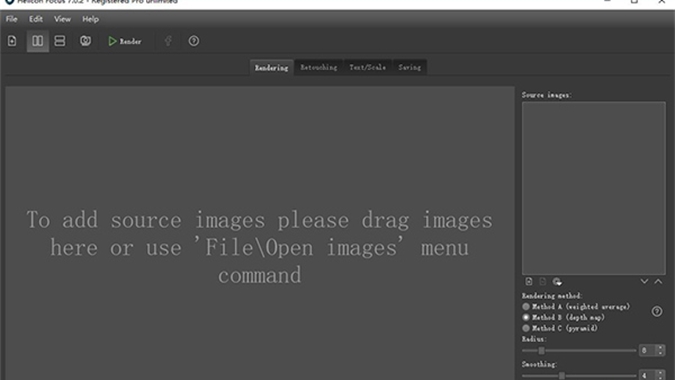Viewport: 675px width, 380px height.
Task: Click the camera import icon below source list
Action: [x=557, y=281]
